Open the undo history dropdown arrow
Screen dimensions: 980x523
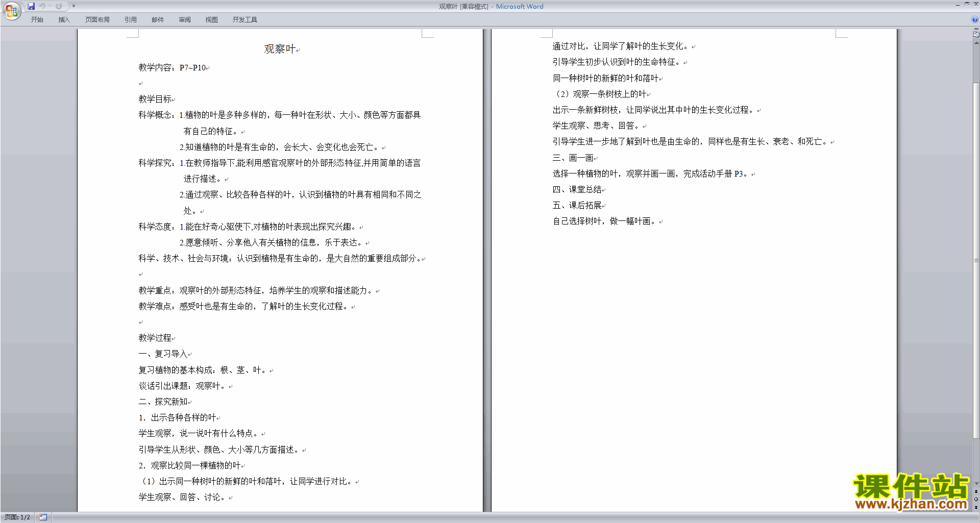tap(50, 6)
